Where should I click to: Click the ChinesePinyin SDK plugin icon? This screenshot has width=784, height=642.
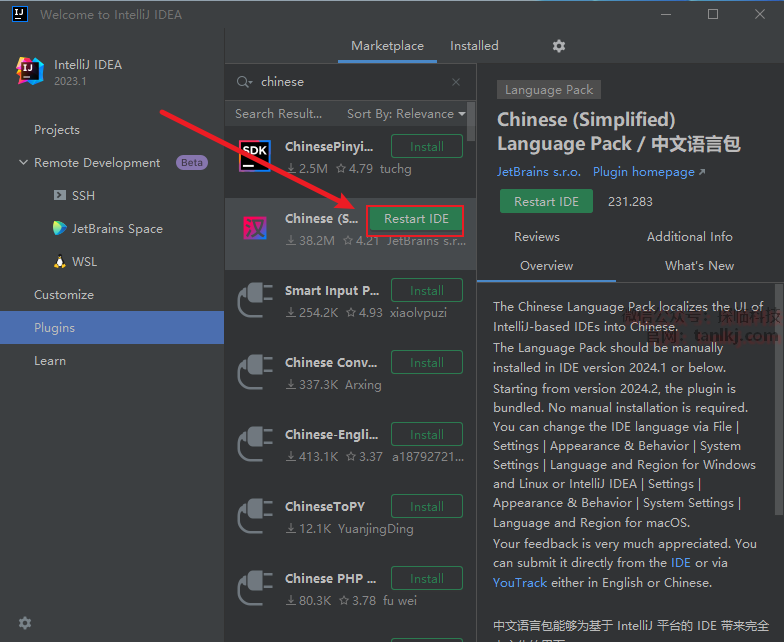coord(255,156)
